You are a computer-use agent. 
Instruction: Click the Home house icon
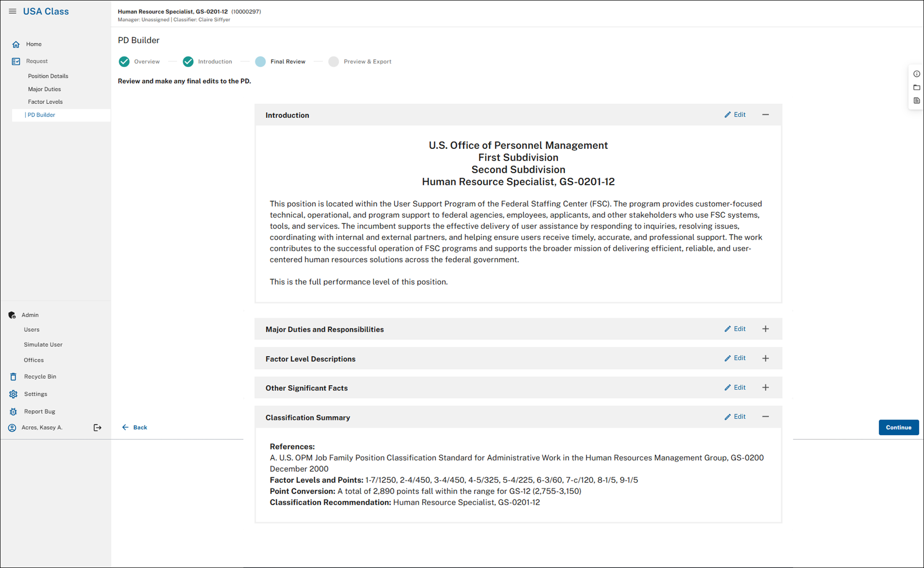click(x=16, y=44)
